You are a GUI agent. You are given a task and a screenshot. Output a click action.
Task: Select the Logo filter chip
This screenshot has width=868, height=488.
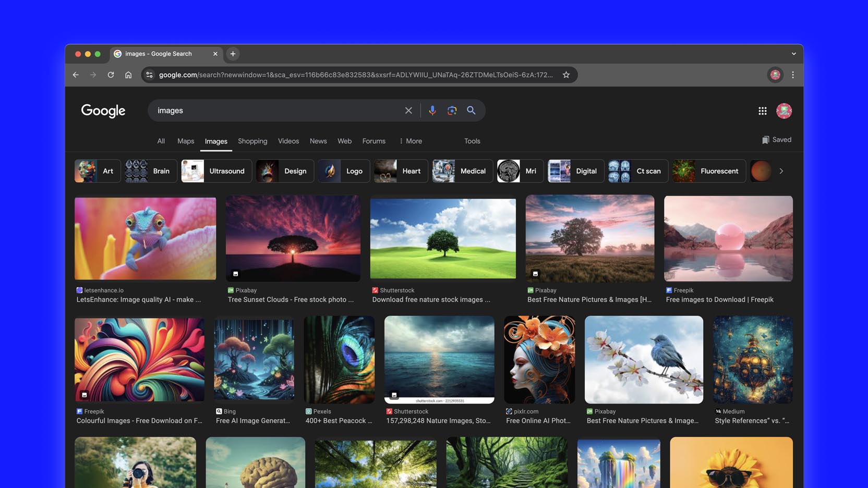[344, 171]
